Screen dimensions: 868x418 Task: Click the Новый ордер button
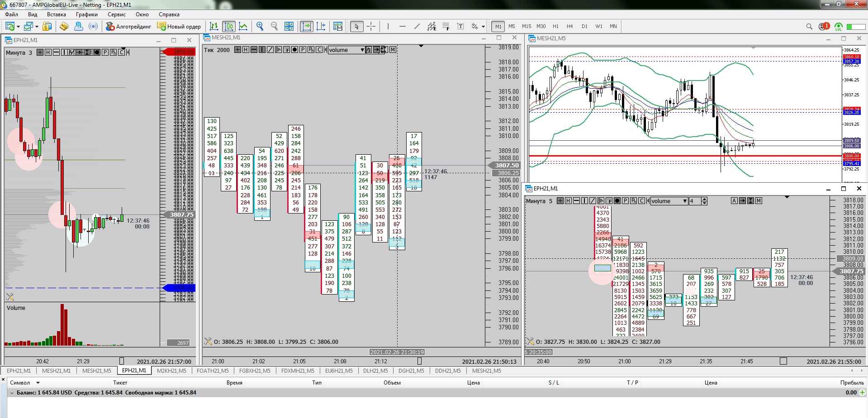[179, 26]
